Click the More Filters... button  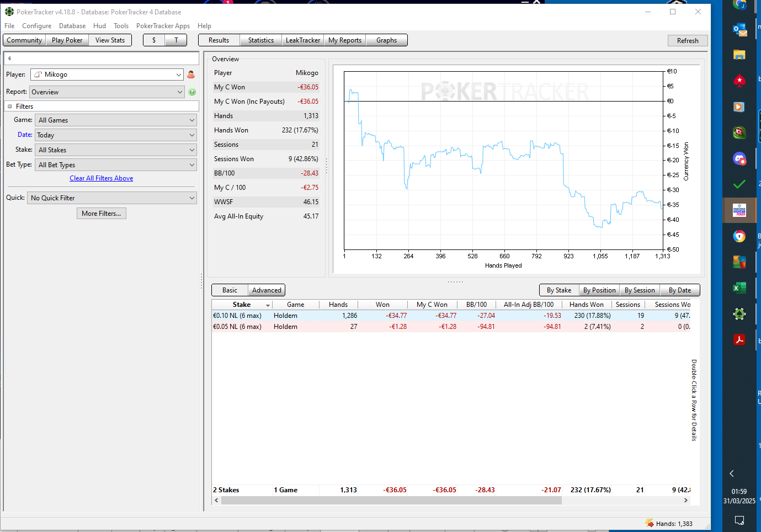(102, 214)
